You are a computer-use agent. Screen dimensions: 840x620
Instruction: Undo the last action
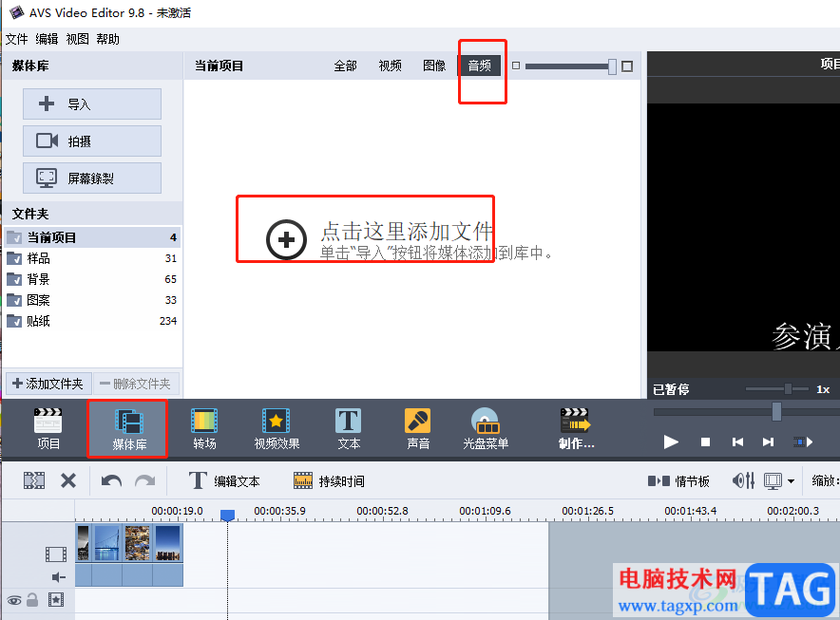(111, 480)
